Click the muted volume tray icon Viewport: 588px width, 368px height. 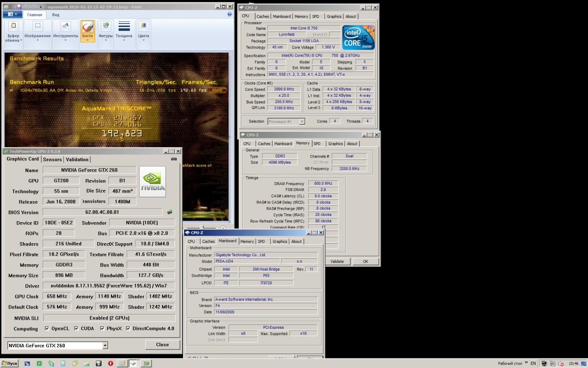[x=561, y=364]
